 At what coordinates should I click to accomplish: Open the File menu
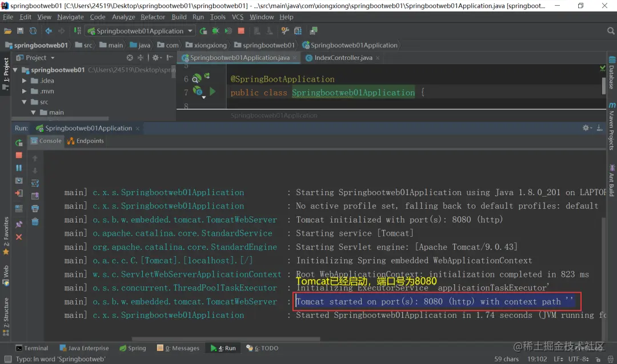8,17
